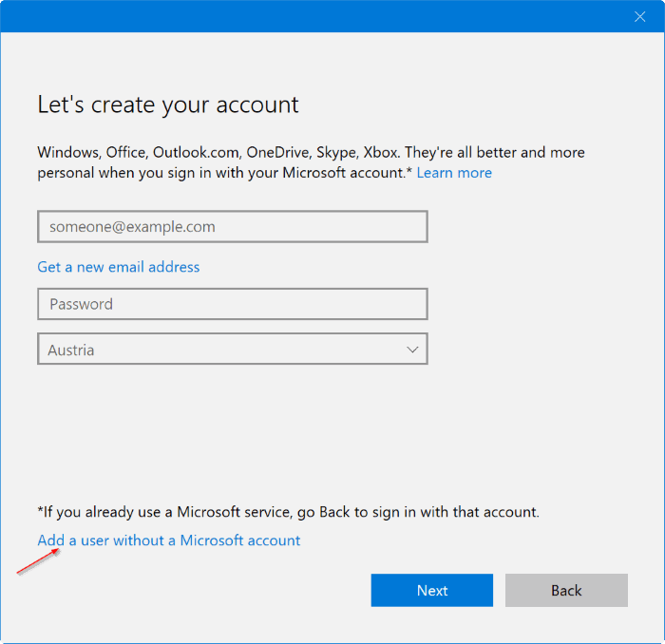Close the account creation dialog

tap(639, 16)
